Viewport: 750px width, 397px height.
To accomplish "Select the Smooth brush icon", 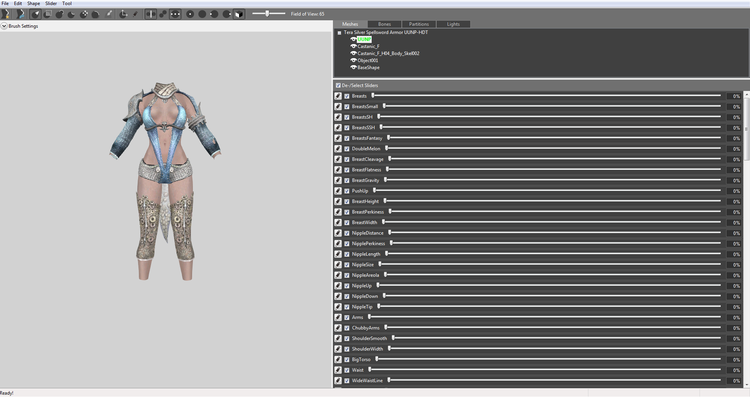I will [x=96, y=14].
